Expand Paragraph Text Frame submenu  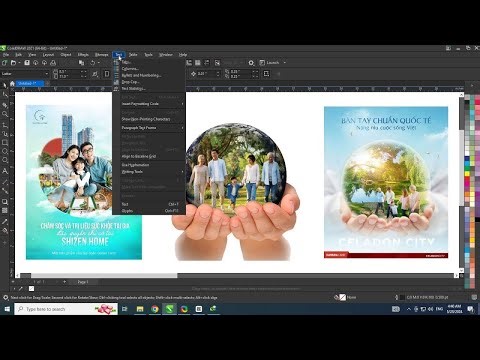pyautogui.click(x=149, y=128)
